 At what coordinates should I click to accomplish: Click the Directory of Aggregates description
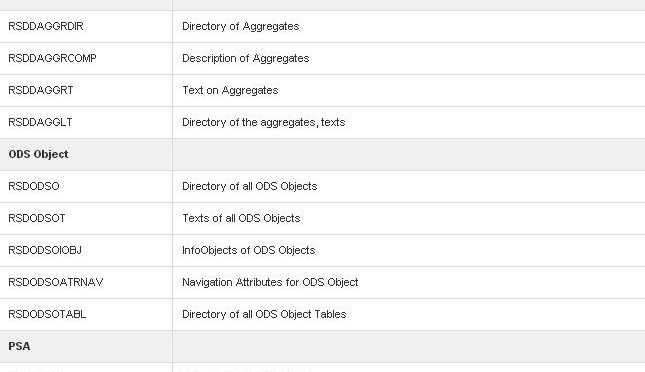tap(241, 26)
